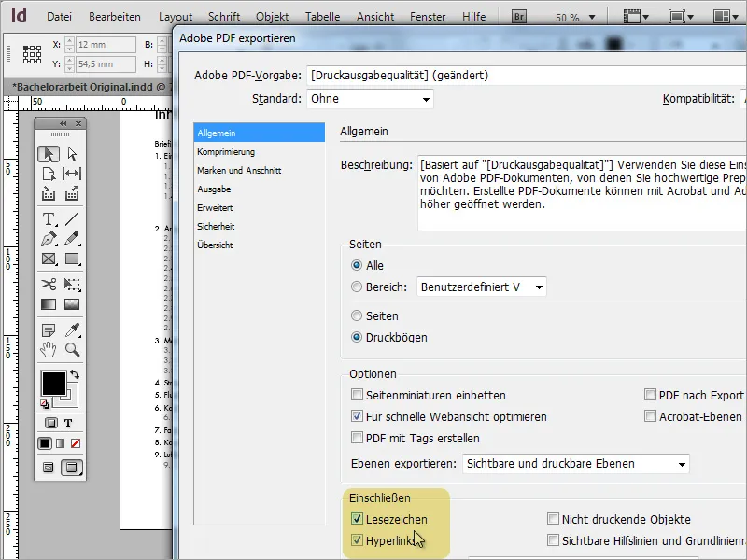747x560 pixels.
Task: Select the Druckbögen radio button
Action: 357,337
